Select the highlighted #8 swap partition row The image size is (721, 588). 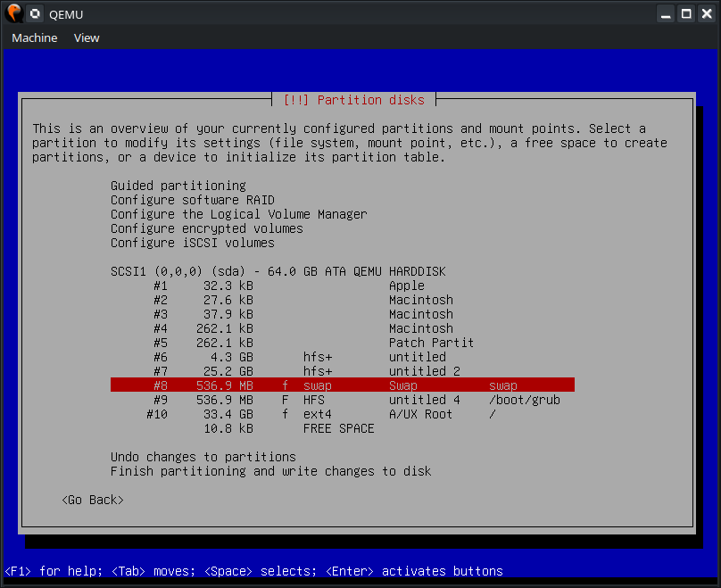point(342,385)
